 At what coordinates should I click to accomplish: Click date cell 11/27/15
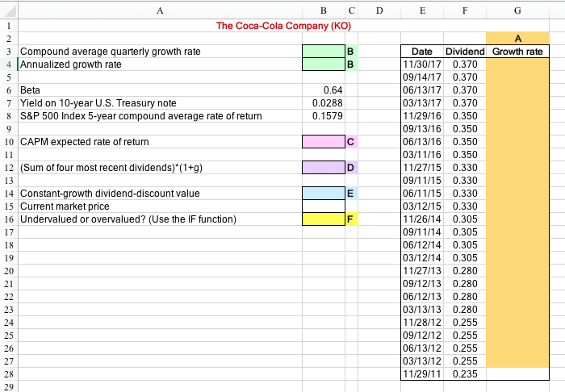[x=422, y=168]
